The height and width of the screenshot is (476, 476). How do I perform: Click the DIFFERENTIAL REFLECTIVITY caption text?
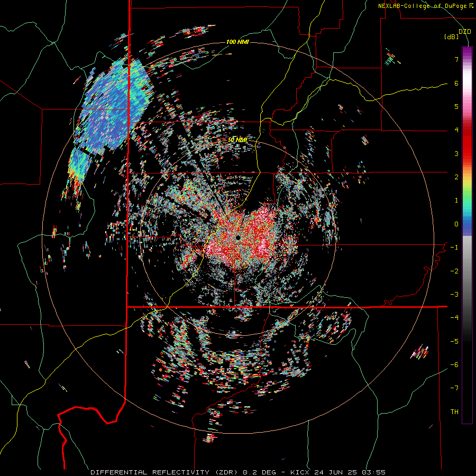[150, 472]
